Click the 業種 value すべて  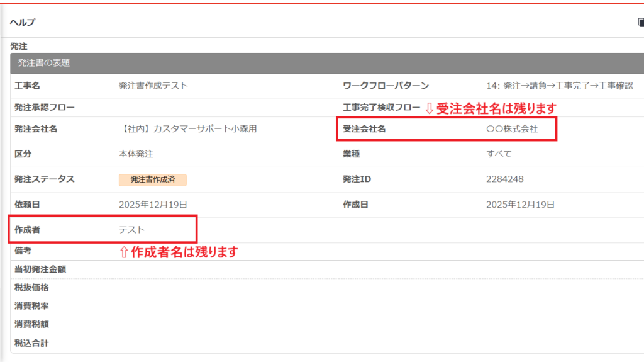pyautogui.click(x=499, y=154)
